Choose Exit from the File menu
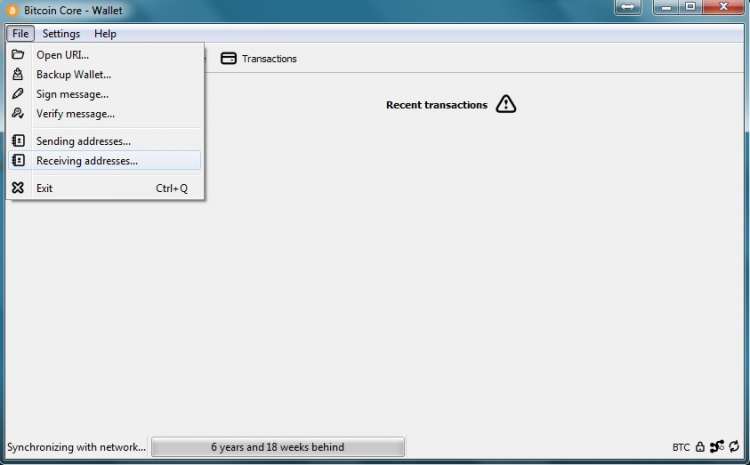The image size is (750, 465). pos(105,188)
